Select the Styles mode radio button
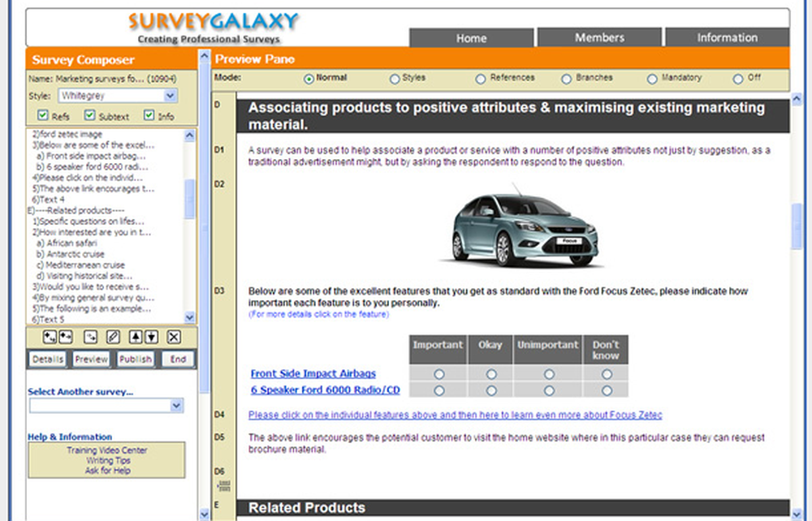This screenshot has width=812, height=521. (x=395, y=80)
